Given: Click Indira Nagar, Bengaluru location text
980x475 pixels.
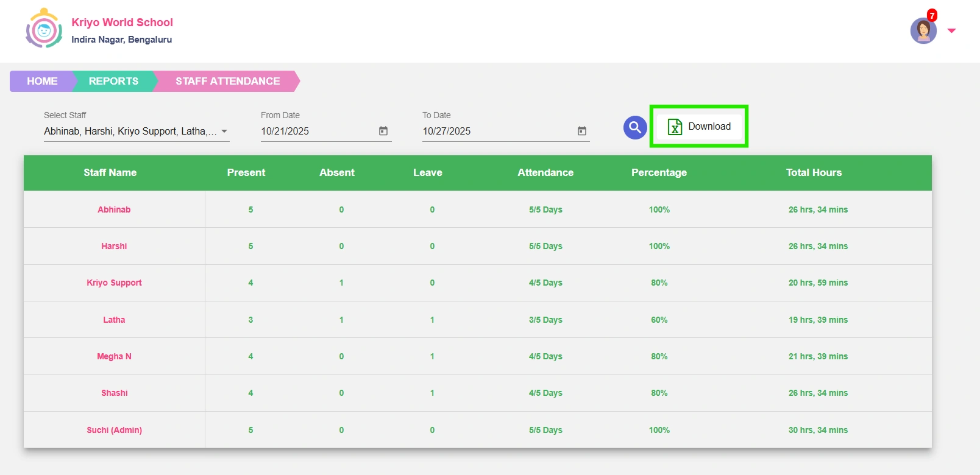Looking at the screenshot, I should [x=121, y=40].
